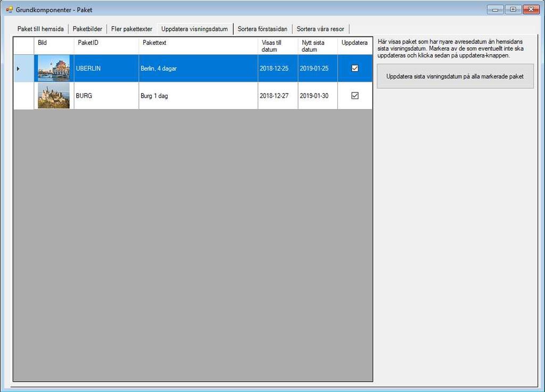
Task: Click the 'Berlin, 4 dagar' text cell
Action: click(198, 69)
